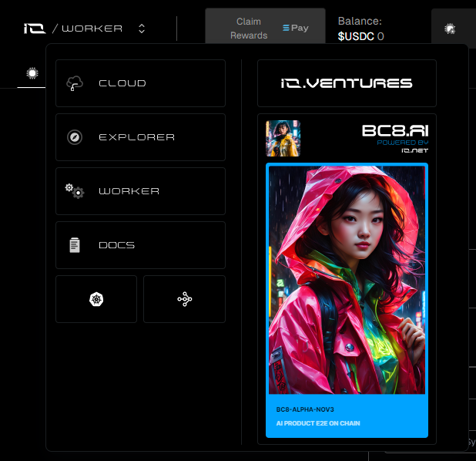The image size is (476, 461).
Task: Select the chip icon tab below the header
Action: [32, 73]
